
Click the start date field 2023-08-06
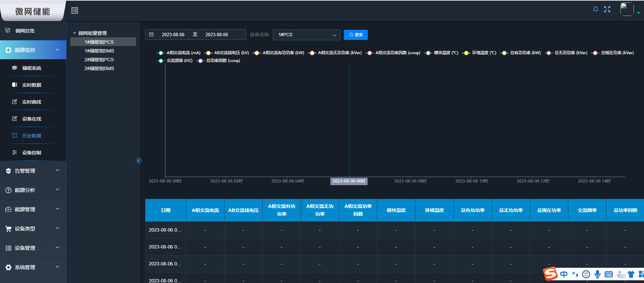click(x=173, y=35)
